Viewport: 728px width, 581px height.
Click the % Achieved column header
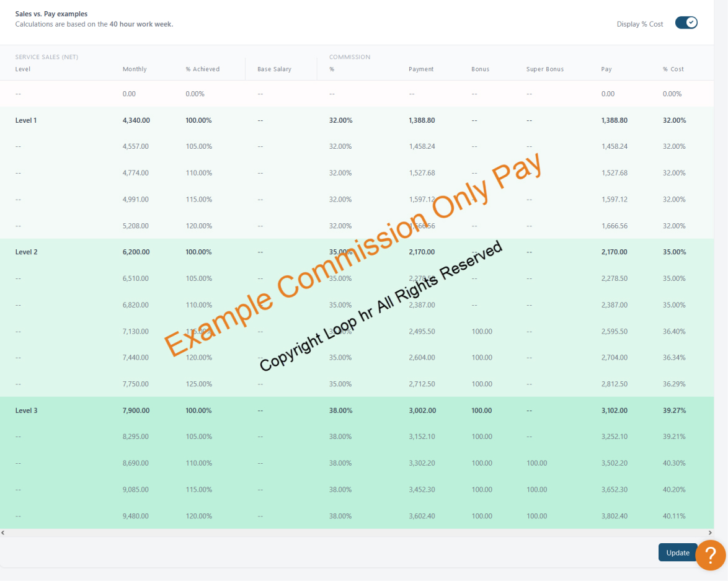(202, 69)
